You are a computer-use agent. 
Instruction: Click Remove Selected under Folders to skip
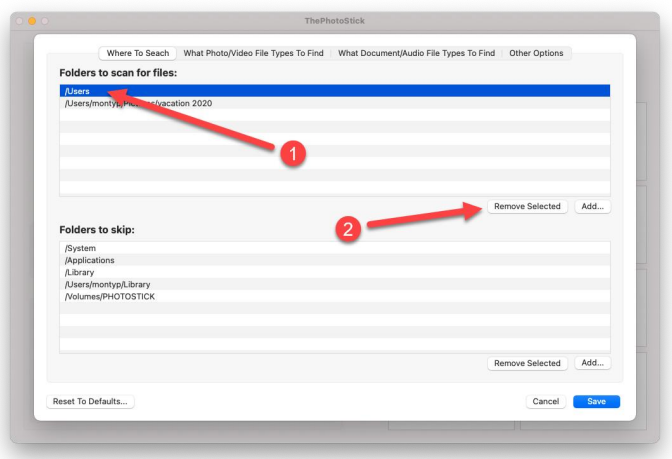[x=527, y=363]
